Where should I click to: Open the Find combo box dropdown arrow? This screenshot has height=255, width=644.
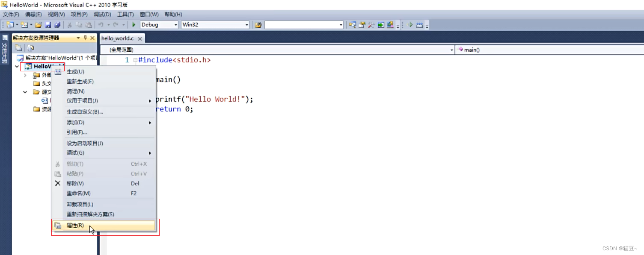coord(341,25)
